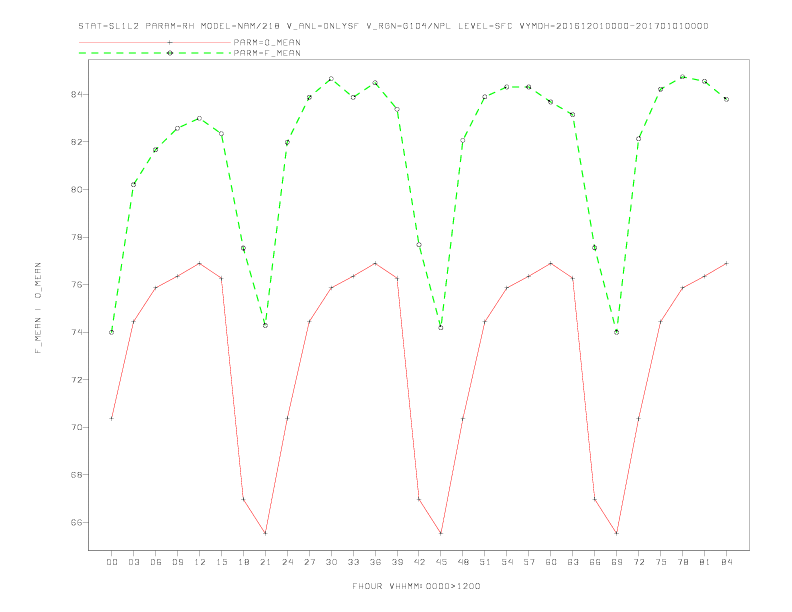The width and height of the screenshot is (792, 612).
Task: Select the red O_MEAN data point at hour 00
Action: 112,418
